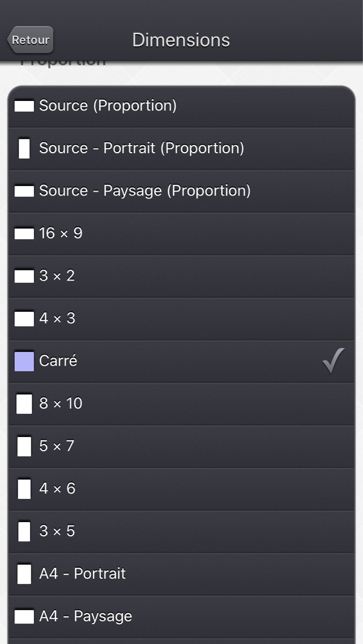363x644 pixels.
Task: Click the portrait icon for Source - Portrait
Action: click(24, 149)
